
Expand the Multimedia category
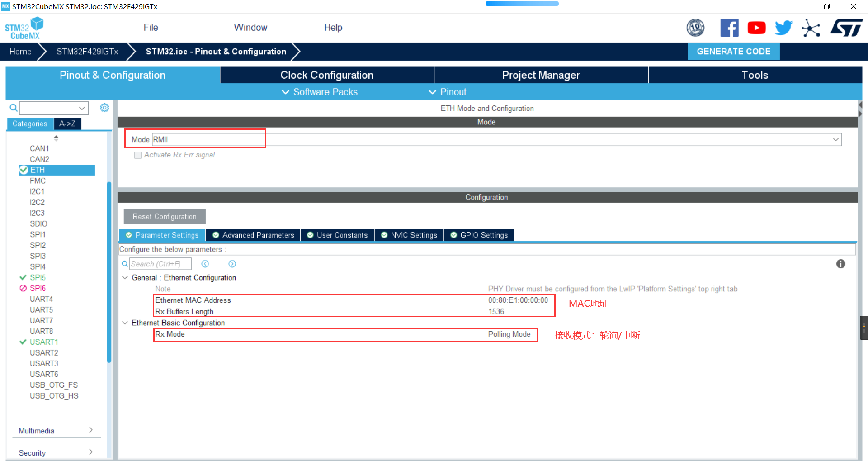point(91,430)
